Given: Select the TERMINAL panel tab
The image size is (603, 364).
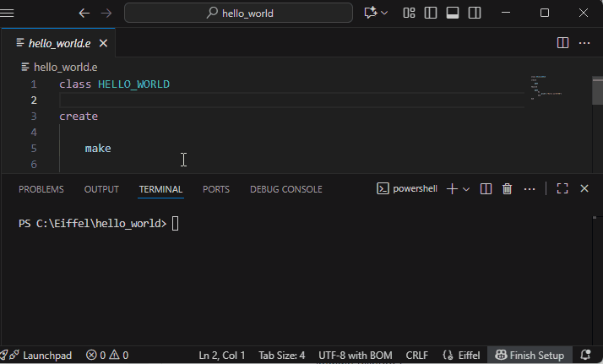Looking at the screenshot, I should coord(160,189).
